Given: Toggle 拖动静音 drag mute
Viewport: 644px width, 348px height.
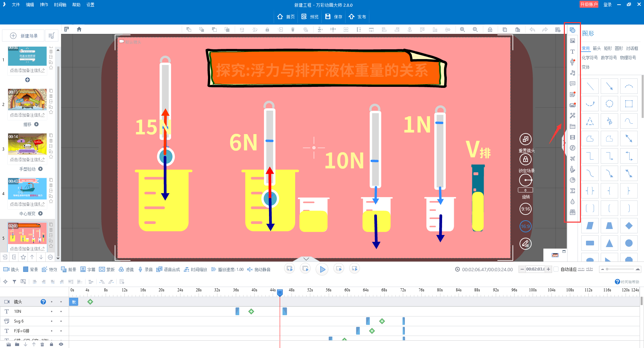Looking at the screenshot, I should click(259, 270).
